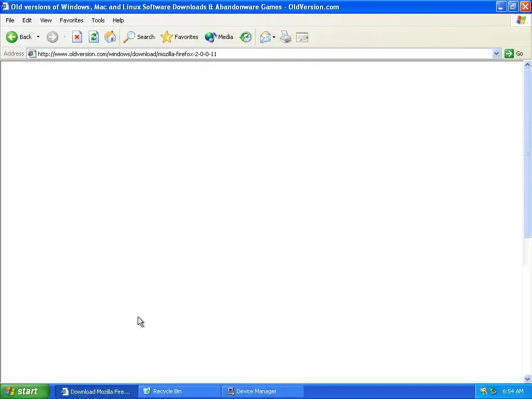532x399 pixels.
Task: Stop loading with the red X icon
Action: pyautogui.click(x=77, y=37)
